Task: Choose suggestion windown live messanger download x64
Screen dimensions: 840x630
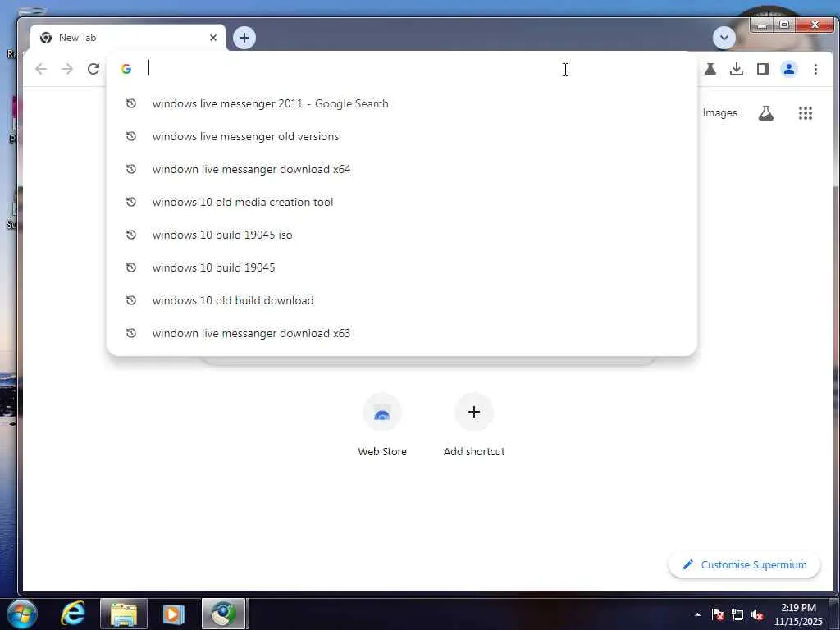Action: tap(402, 169)
